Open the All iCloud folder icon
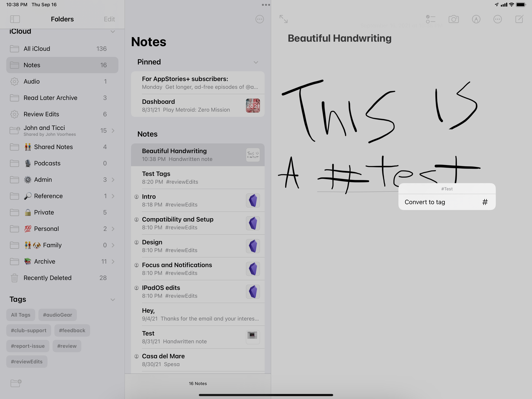 (14, 49)
